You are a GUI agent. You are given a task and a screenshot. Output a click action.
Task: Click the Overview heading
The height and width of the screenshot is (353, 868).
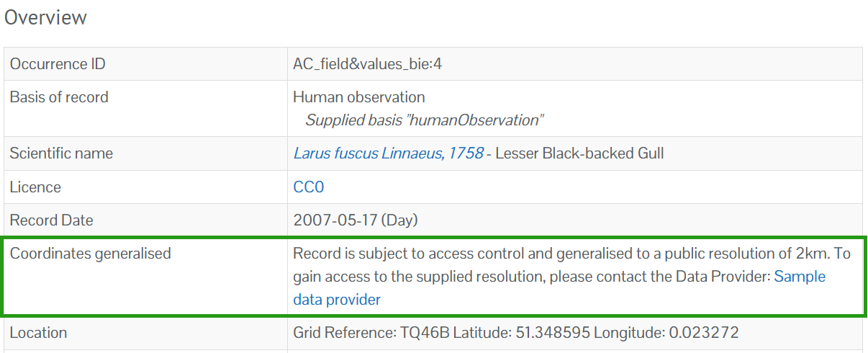tap(45, 17)
